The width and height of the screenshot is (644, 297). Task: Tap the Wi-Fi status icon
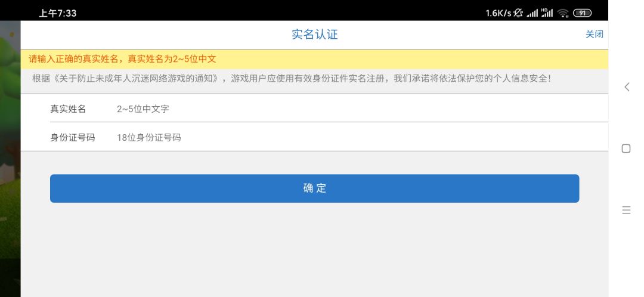click(563, 13)
